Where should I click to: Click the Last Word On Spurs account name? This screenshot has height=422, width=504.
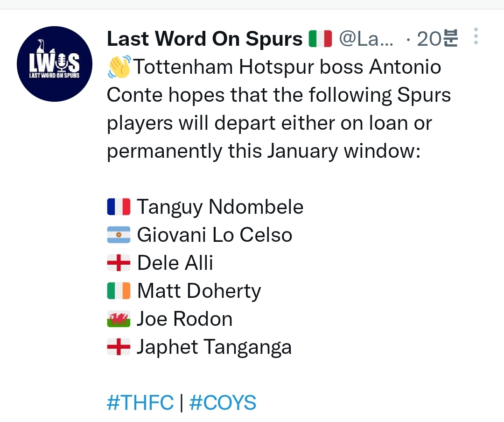(204, 40)
